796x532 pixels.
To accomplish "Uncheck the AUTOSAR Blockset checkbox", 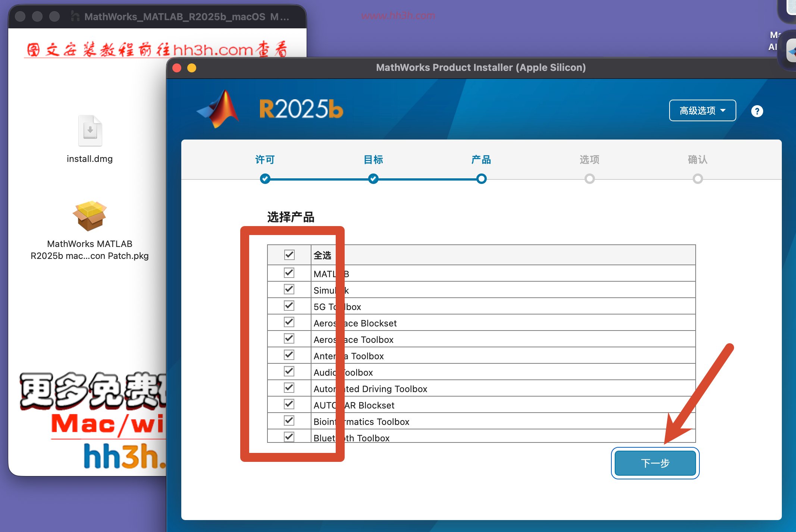I will [x=289, y=404].
